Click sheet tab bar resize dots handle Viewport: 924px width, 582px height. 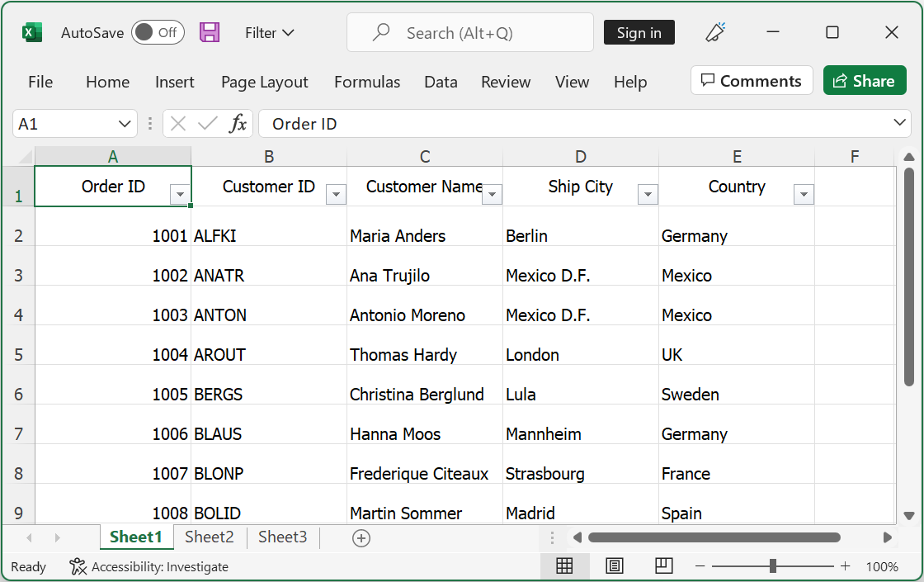[552, 537]
